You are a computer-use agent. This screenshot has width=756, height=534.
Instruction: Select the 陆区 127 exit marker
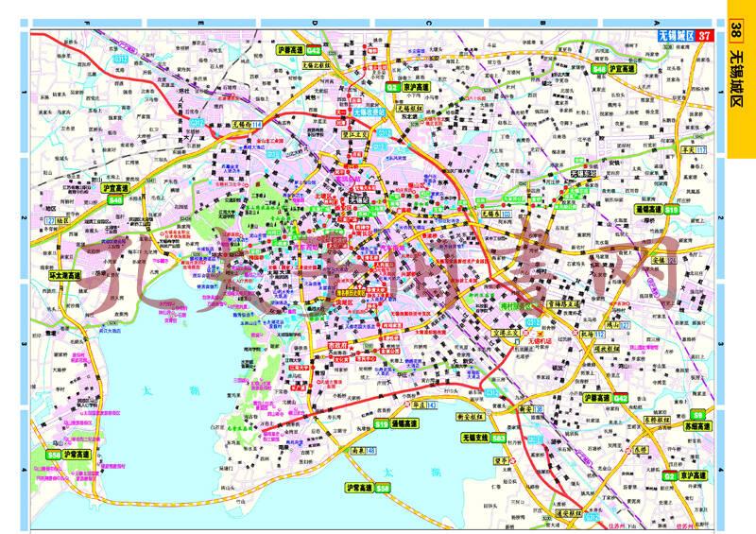click(x=56, y=220)
